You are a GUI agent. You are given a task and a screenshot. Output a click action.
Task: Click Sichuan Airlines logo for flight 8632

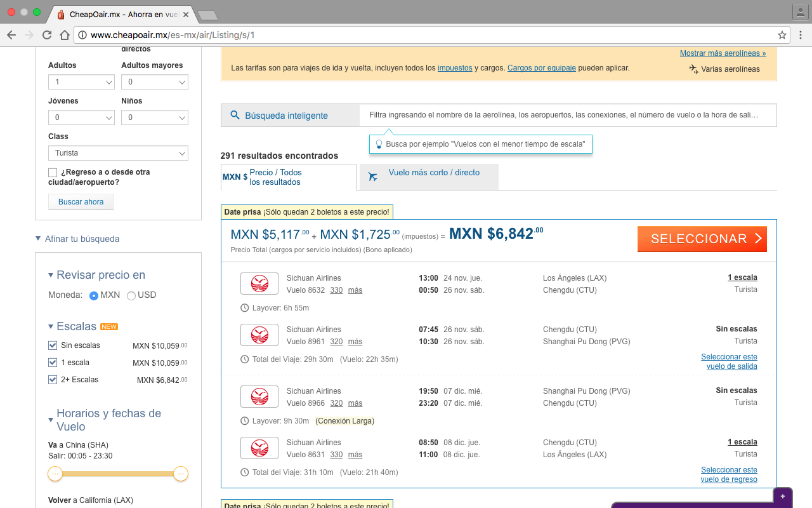tap(259, 283)
